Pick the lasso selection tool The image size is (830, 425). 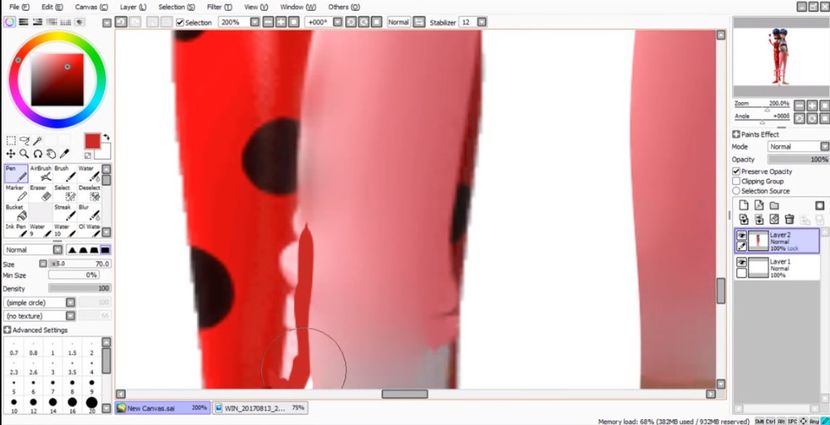[x=24, y=141]
